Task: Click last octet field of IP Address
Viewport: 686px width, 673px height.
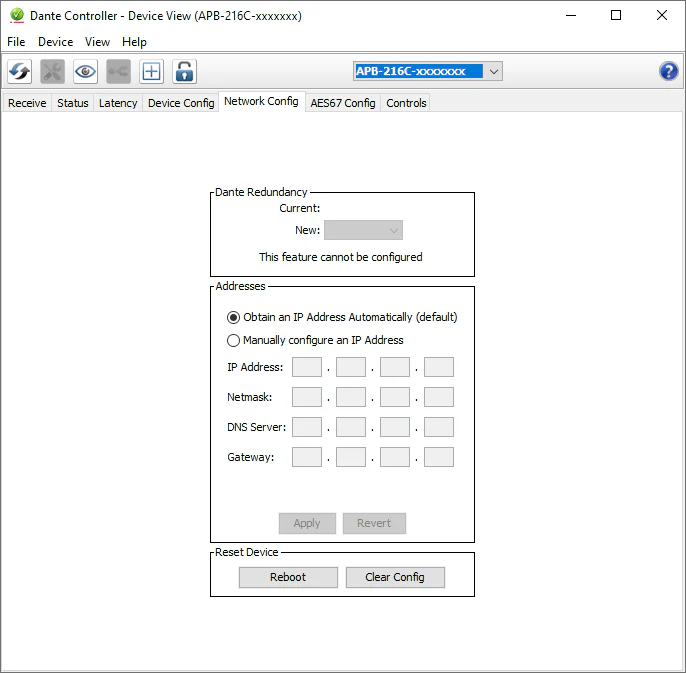Action: click(x=439, y=367)
